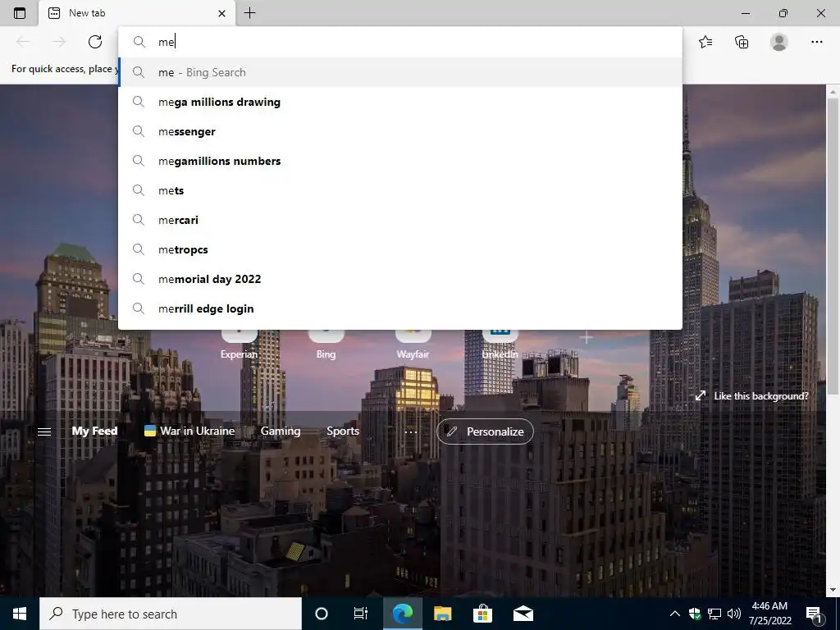840x630 pixels.
Task: Pick the 'messenger' suggestion
Action: click(400, 131)
